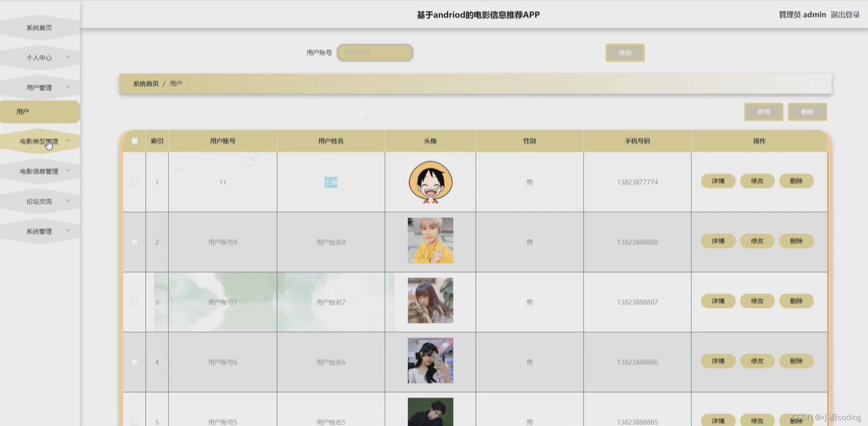Select phone number 13823888886
Screen dimensions: 868x426
tap(637, 362)
